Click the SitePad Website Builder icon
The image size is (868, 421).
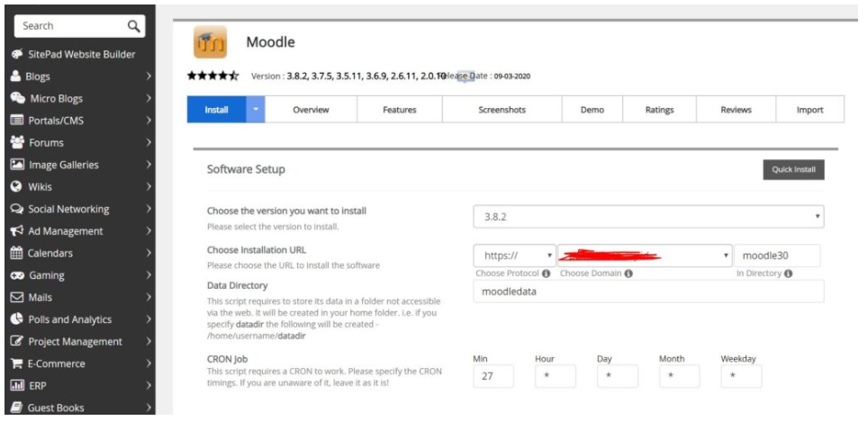click(x=17, y=54)
